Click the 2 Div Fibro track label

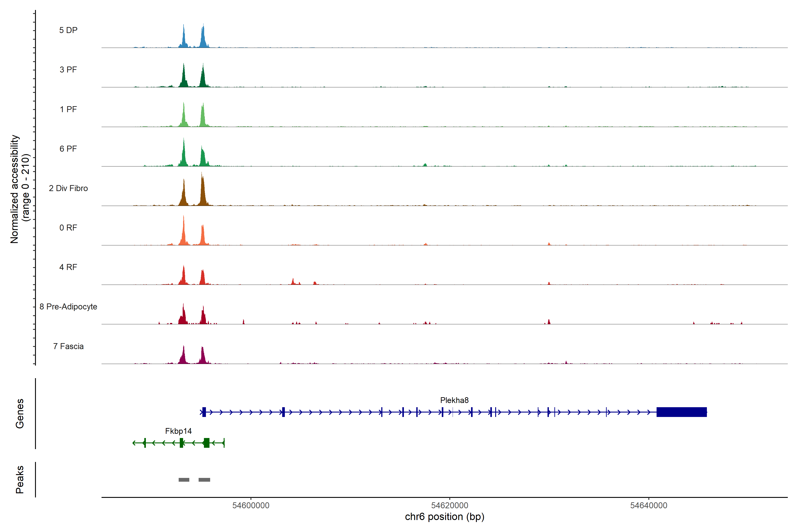[x=68, y=188]
